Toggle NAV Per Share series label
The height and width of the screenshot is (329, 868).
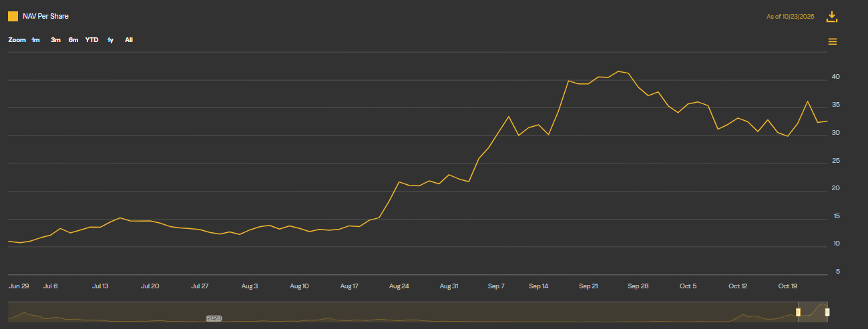45,16
